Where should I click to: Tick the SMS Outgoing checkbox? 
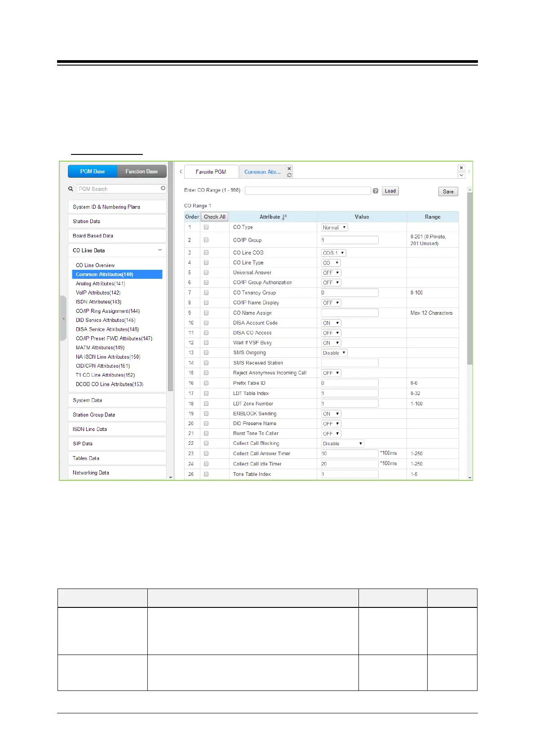click(x=206, y=353)
